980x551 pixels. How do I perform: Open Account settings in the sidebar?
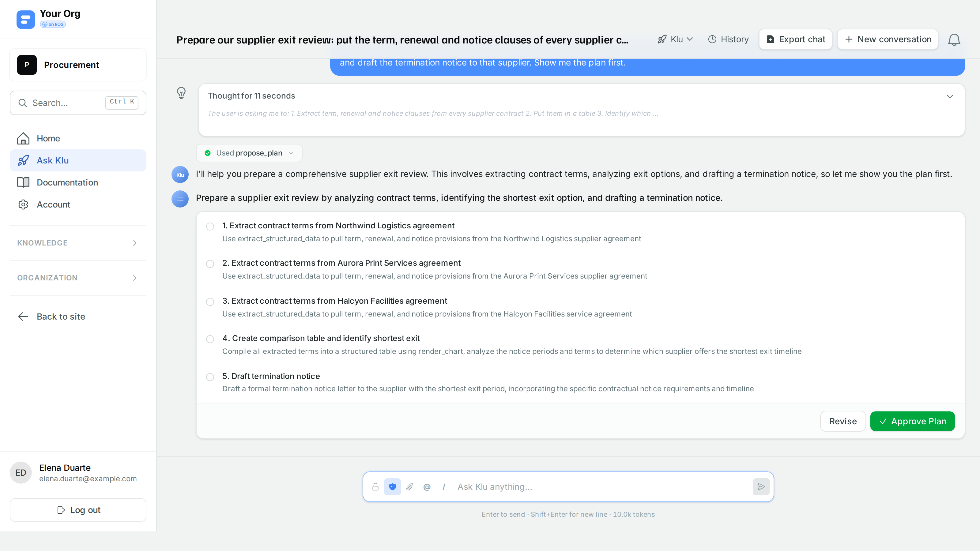[77, 204]
